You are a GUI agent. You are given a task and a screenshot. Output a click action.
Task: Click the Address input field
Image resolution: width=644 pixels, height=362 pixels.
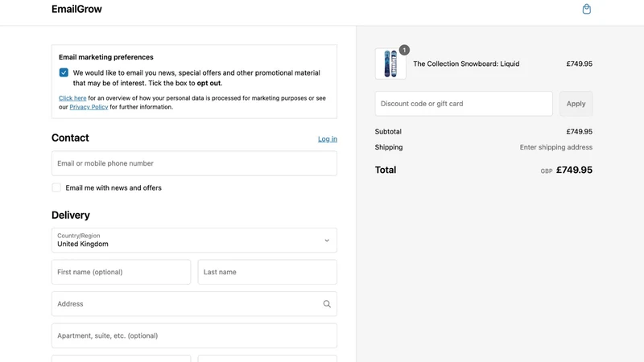(194, 304)
